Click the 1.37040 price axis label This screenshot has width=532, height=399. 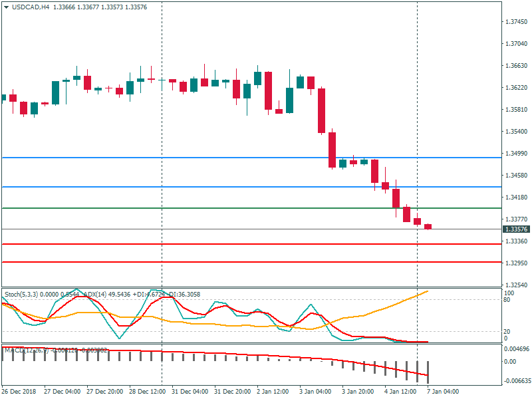point(517,44)
